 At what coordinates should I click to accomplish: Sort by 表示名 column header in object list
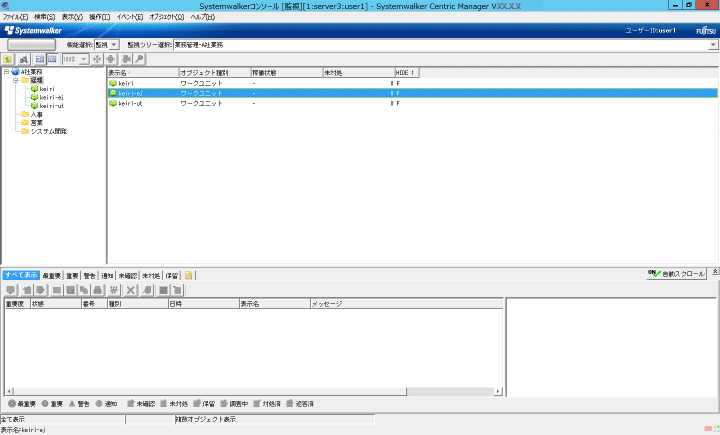click(143, 73)
